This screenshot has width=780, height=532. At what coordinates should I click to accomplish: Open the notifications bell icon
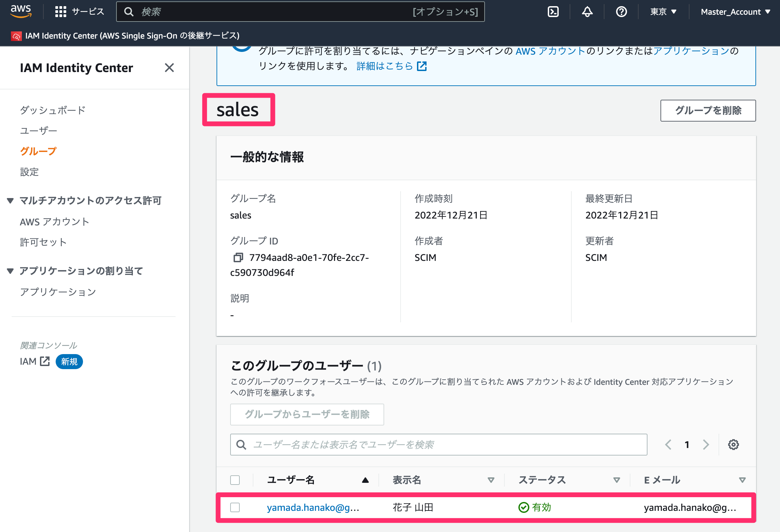pyautogui.click(x=587, y=12)
